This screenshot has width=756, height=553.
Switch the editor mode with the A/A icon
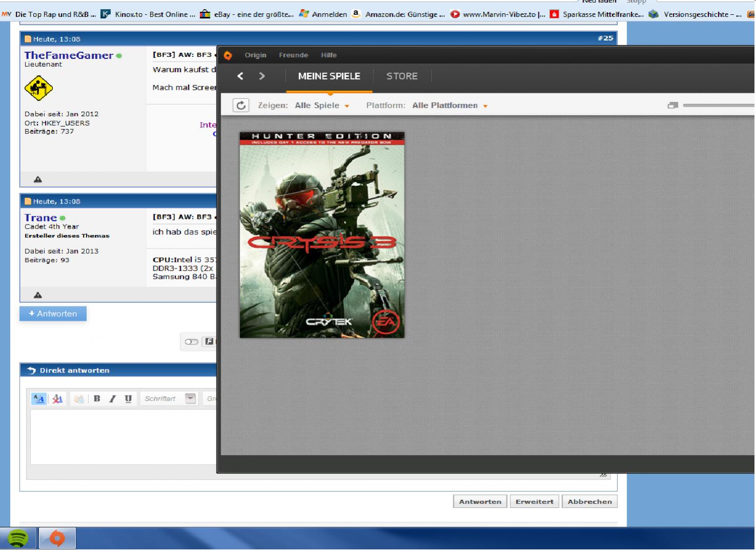click(x=38, y=399)
